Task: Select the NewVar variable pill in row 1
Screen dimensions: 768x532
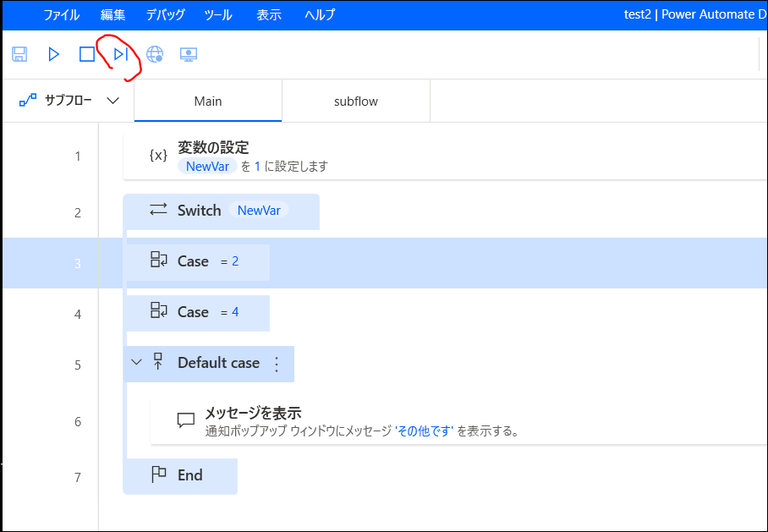Action: (207, 167)
